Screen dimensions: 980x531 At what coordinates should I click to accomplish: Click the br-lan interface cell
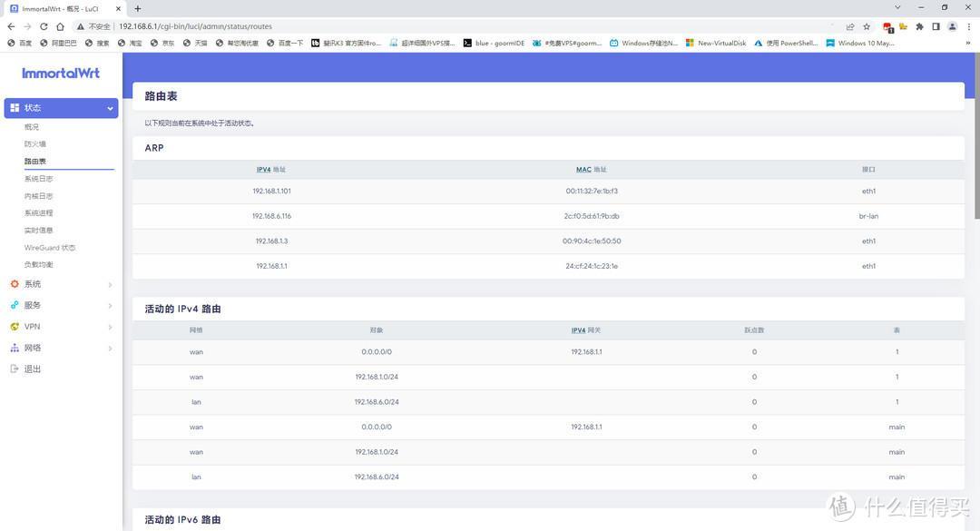point(868,216)
